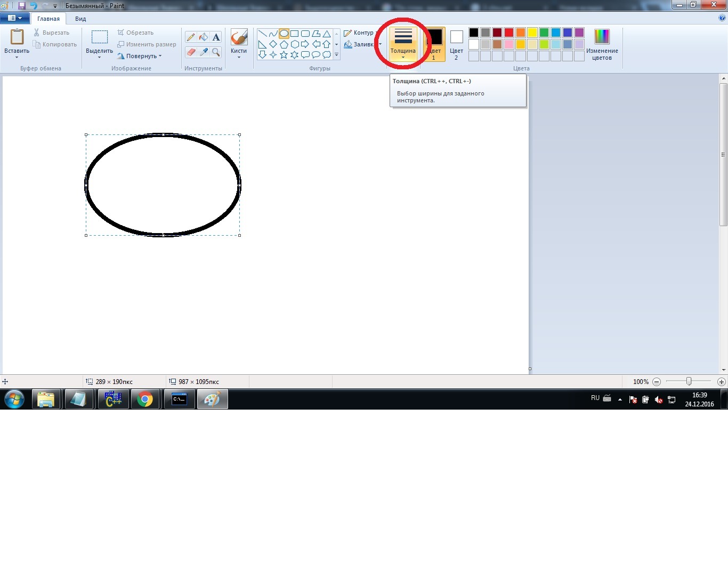Open the Главная tab
The image size is (728, 584).
click(x=48, y=19)
